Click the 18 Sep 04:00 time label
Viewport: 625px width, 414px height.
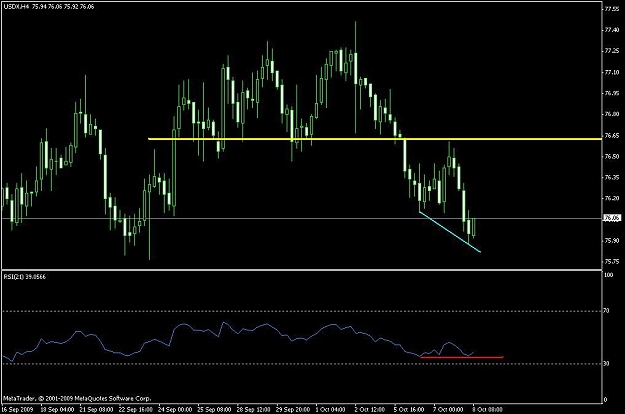(57, 410)
